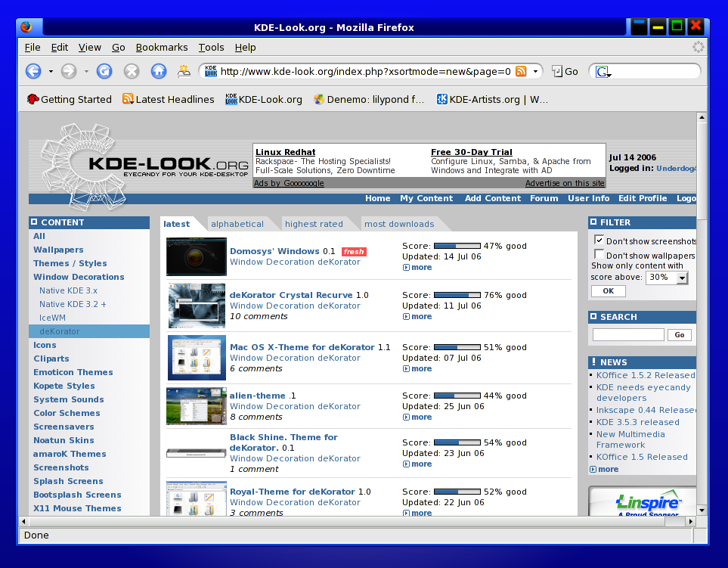Click the throbber activity icon in the menu bar

pos(698,46)
